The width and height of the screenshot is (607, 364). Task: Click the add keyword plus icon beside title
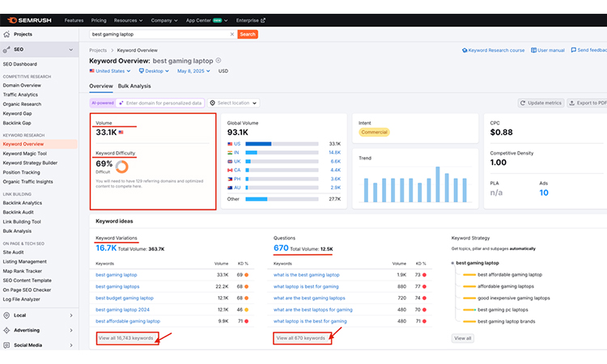pos(219,61)
